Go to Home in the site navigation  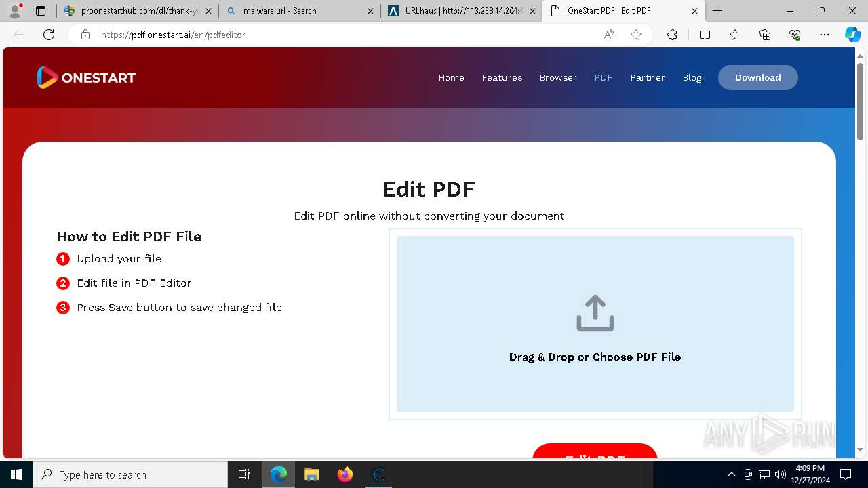[x=451, y=77]
